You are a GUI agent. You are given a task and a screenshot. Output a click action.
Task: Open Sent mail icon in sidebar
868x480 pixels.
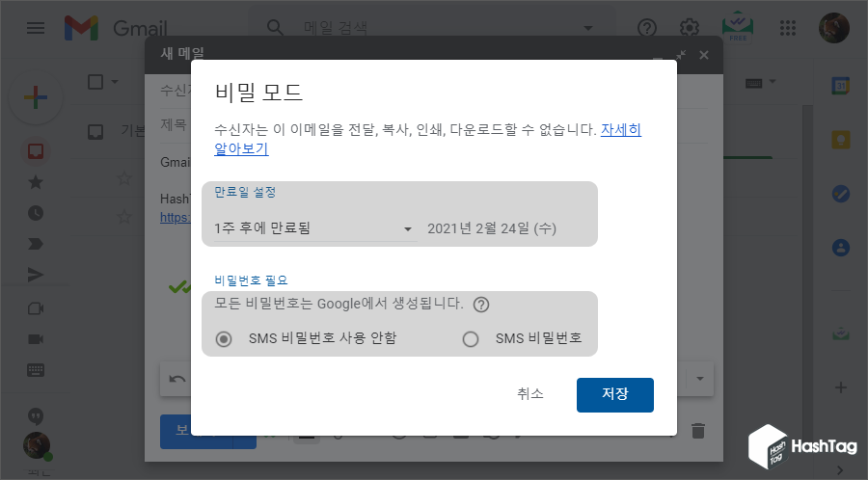36,275
